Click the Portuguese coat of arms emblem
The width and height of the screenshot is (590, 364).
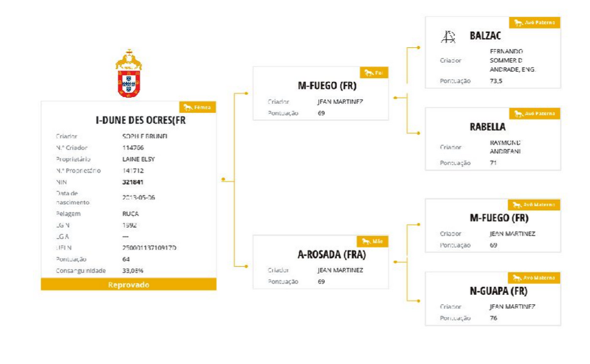pos(129,74)
